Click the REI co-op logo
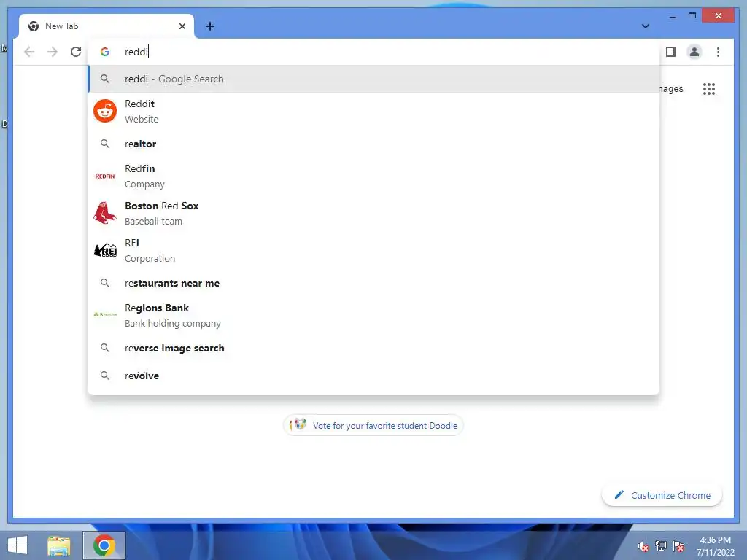This screenshot has width=747, height=560. pos(105,250)
